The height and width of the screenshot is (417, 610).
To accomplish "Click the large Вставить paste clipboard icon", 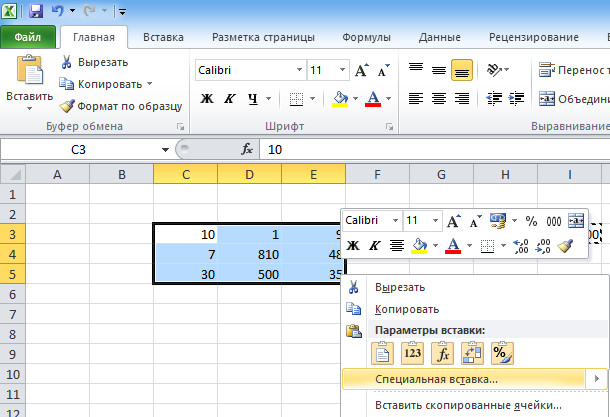I will point(30,70).
